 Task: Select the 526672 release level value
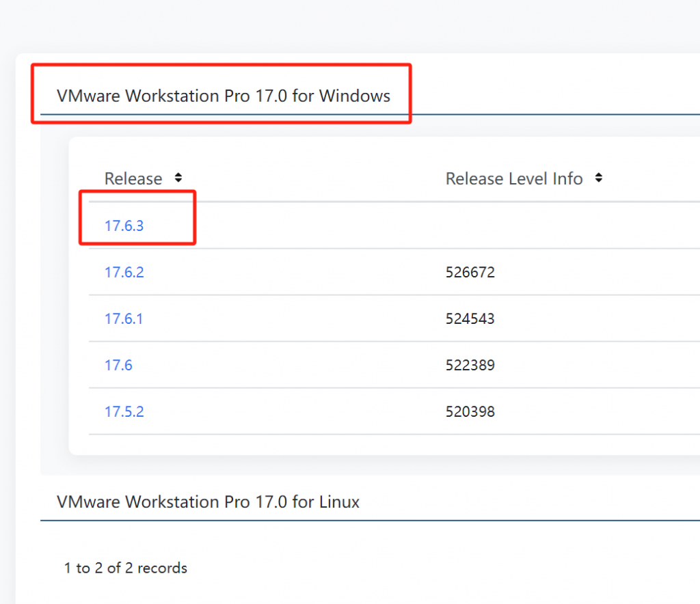coord(470,272)
